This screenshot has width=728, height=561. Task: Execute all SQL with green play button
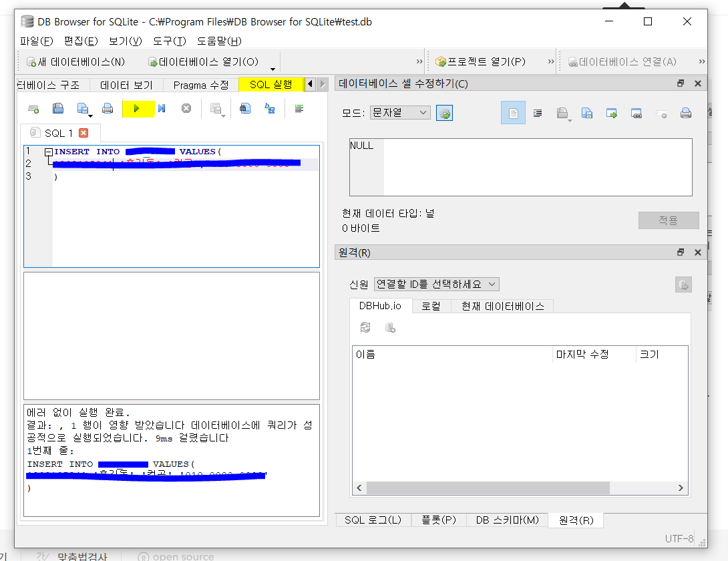tap(136, 109)
